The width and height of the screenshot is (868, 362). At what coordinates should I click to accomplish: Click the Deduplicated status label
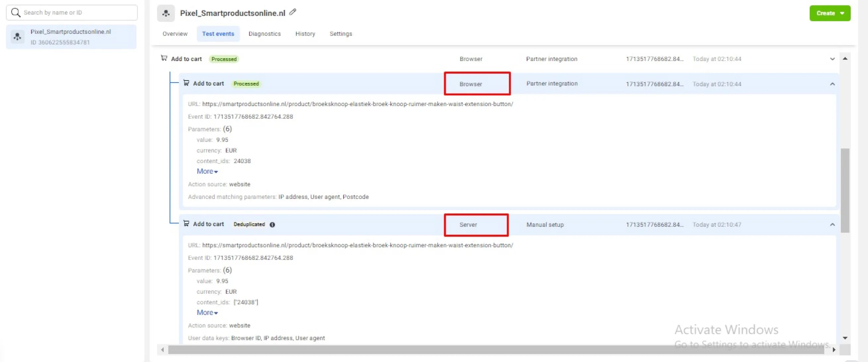(x=249, y=224)
